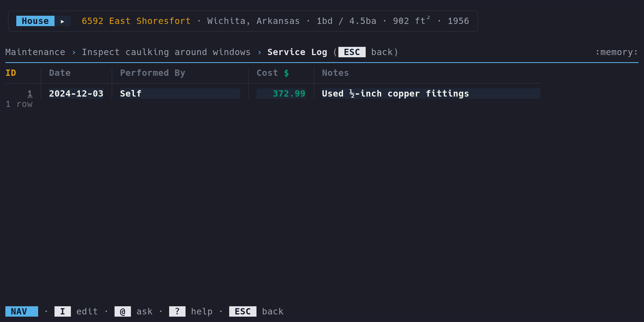Screen dimensions: 644x322
Task: Click the Performed By column header
Action: pyautogui.click(x=152, y=73)
